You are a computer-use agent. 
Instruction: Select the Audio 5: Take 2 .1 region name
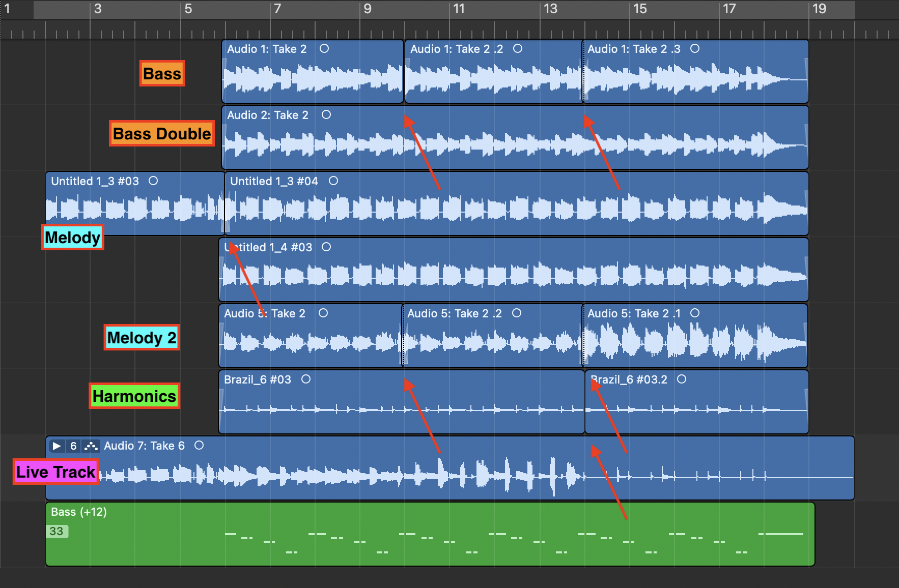pos(634,313)
